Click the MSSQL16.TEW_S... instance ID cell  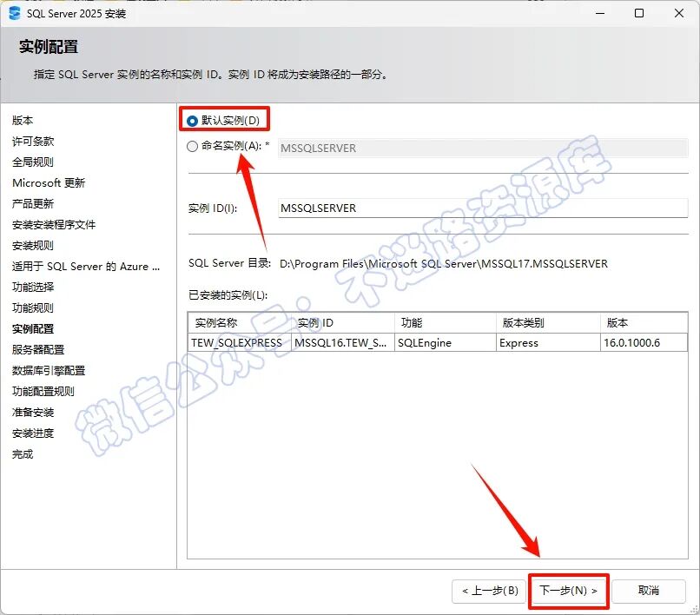coord(343,342)
